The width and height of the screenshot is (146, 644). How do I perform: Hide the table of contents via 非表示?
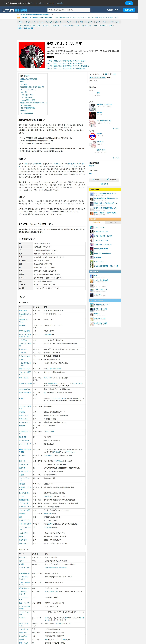pyautogui.click(x=27, y=76)
